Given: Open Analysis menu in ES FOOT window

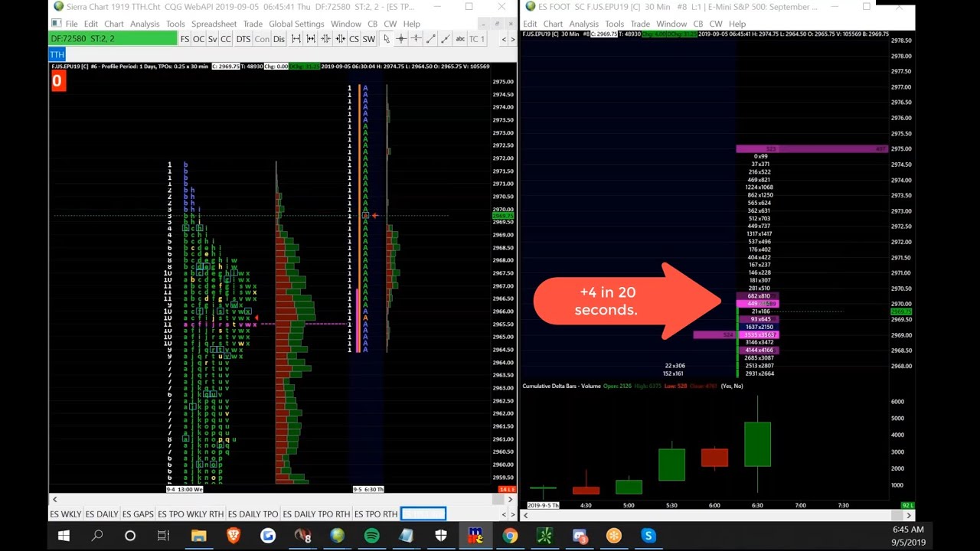Looking at the screenshot, I should coord(583,24).
